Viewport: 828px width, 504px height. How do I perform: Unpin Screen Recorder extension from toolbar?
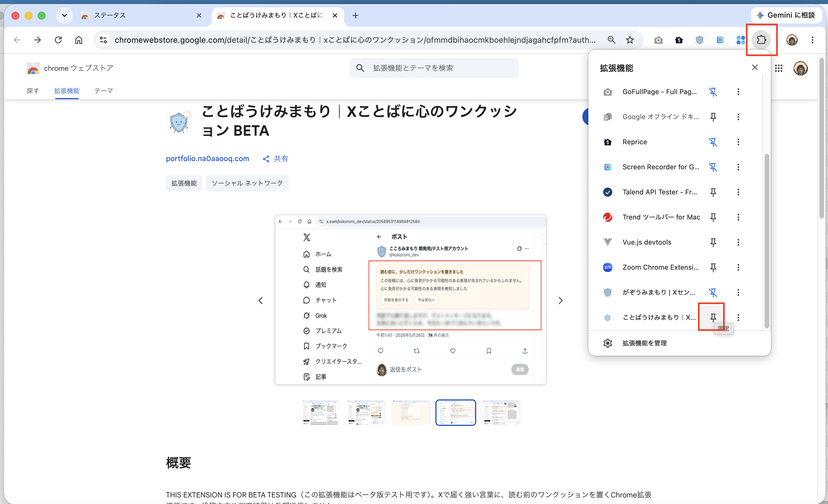coord(713,167)
